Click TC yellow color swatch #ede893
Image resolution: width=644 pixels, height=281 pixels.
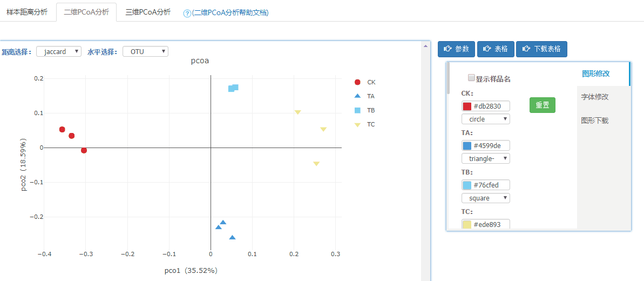coord(467,225)
